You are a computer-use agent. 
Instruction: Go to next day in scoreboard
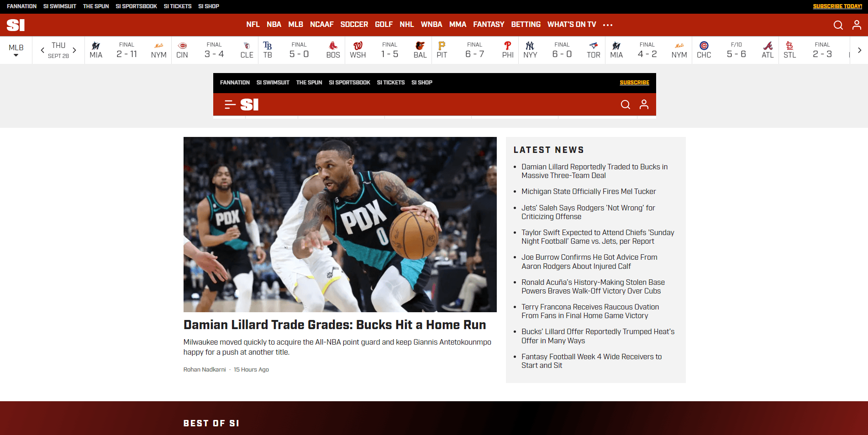coord(74,50)
